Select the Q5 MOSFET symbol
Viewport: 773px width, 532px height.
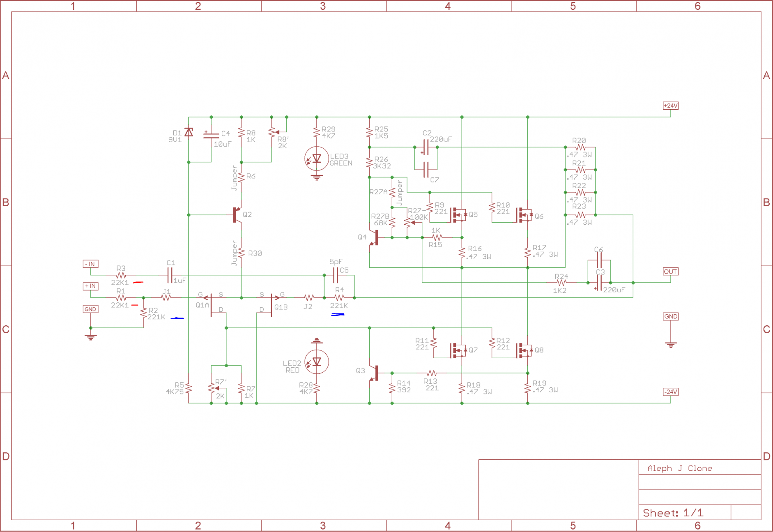point(458,215)
